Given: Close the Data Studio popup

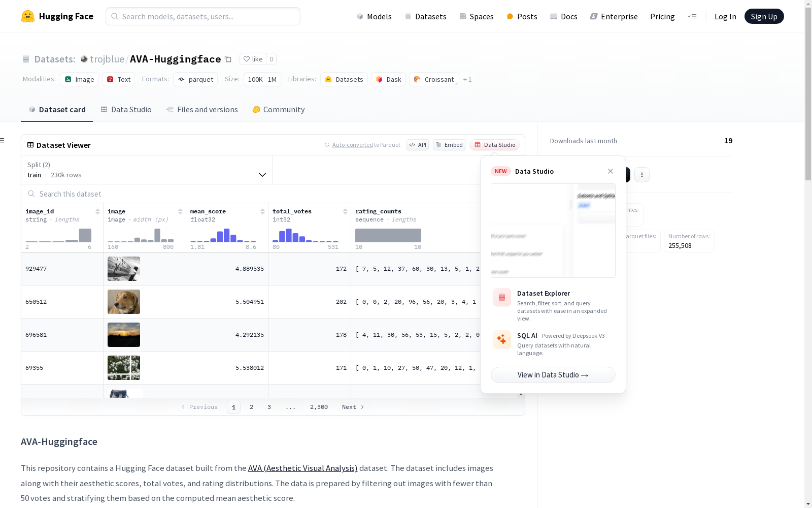Looking at the screenshot, I should pyautogui.click(x=611, y=171).
